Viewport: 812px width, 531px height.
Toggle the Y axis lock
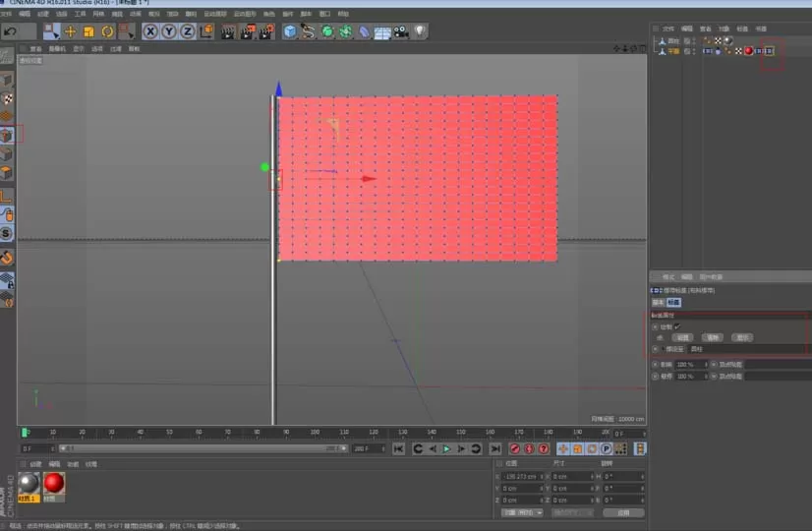[169, 32]
